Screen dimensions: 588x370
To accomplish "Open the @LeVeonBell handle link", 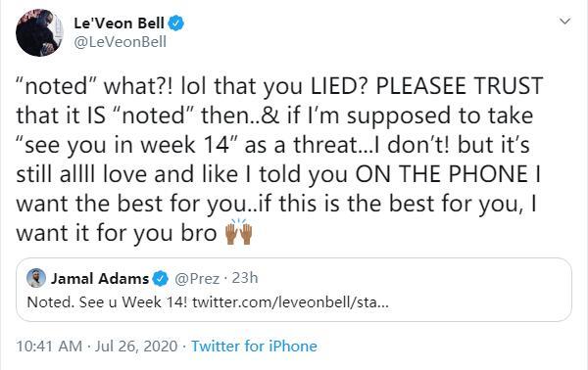I will point(120,42).
